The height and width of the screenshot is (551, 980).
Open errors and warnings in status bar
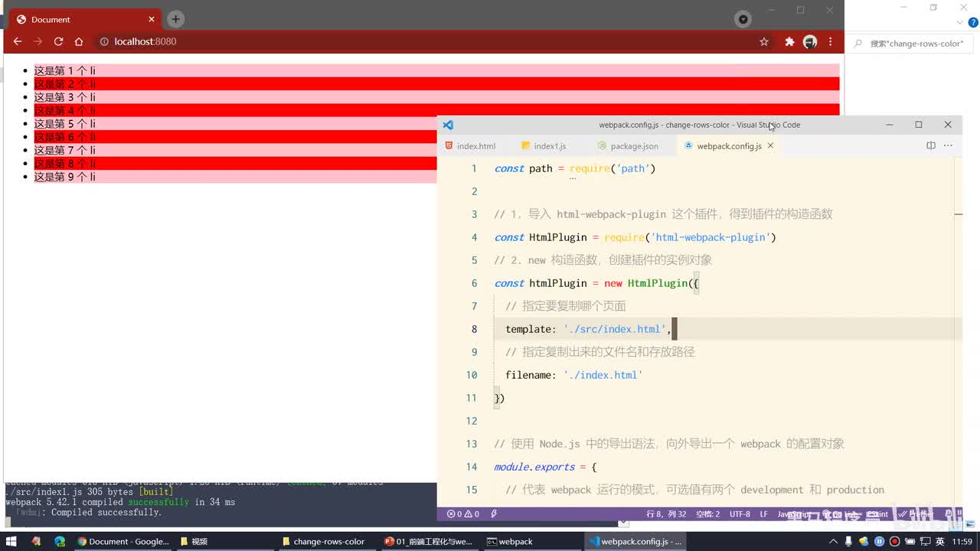point(463,514)
